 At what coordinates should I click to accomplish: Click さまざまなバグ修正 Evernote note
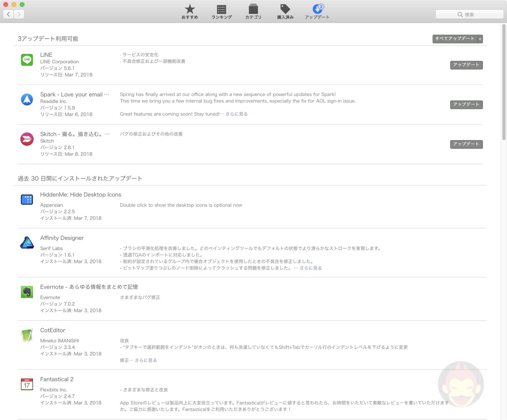coord(140,297)
